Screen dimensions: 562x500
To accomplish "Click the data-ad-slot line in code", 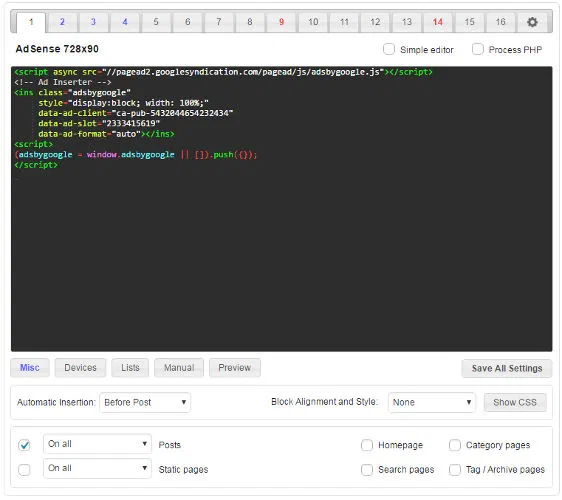I will (x=99, y=124).
